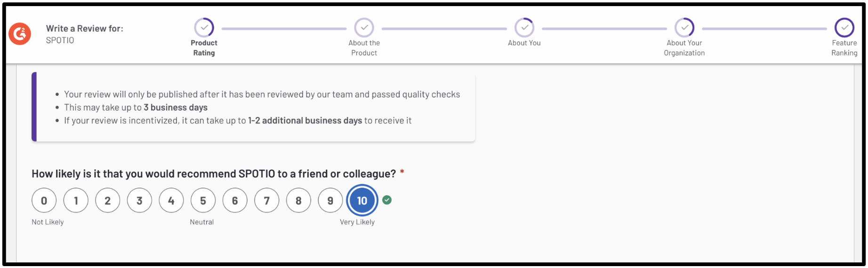Screen dimensions: 868x268
Task: Click the green validation checkmark beside 10
Action: click(x=387, y=200)
